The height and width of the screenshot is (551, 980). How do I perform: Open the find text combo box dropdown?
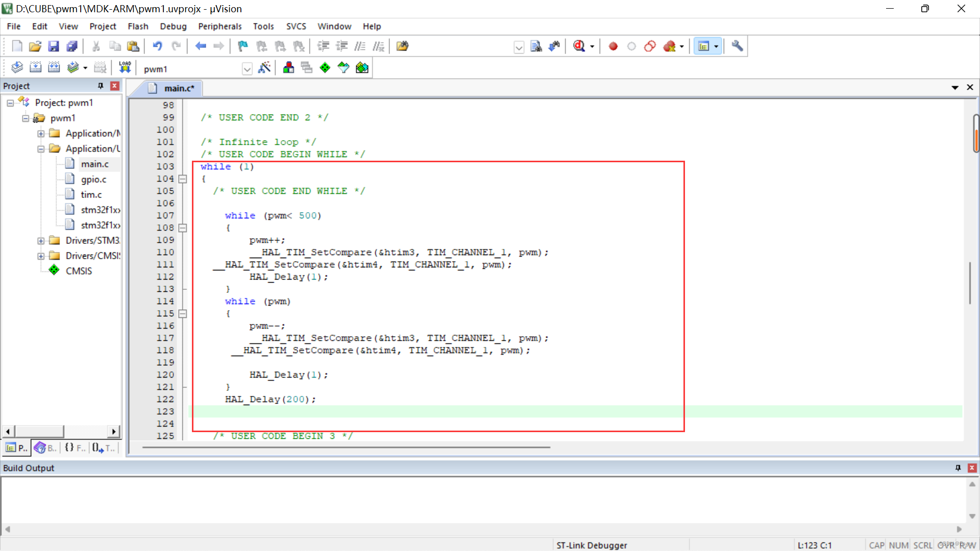tap(519, 47)
